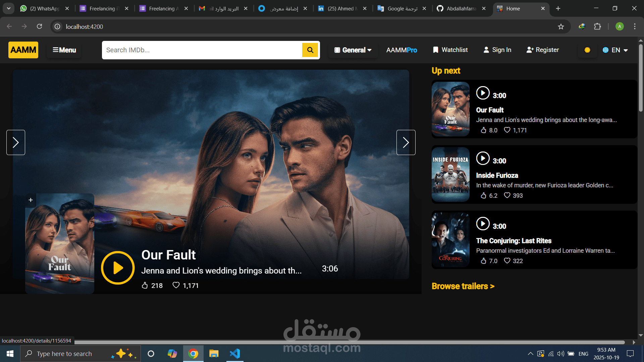The image size is (644, 362).
Task: Play the Inside Furioza trailer
Action: (483, 158)
